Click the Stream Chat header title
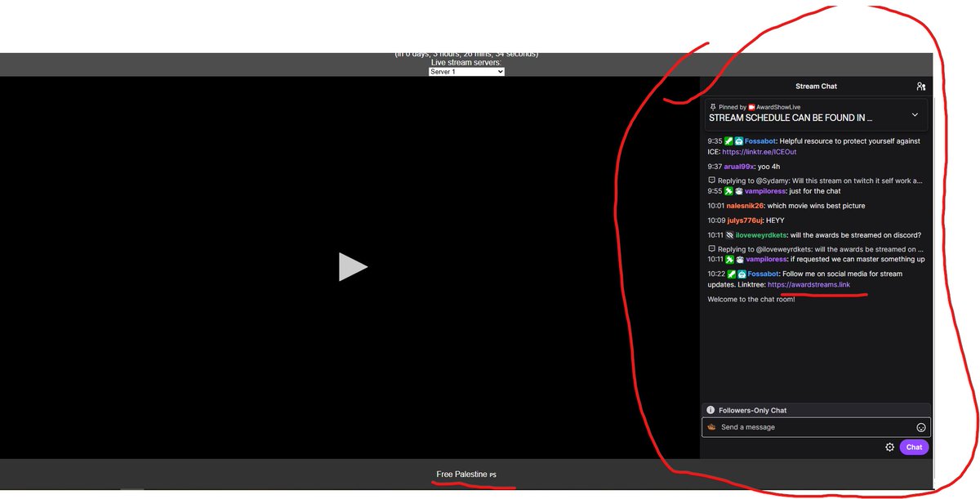The height and width of the screenshot is (499, 980). point(816,87)
